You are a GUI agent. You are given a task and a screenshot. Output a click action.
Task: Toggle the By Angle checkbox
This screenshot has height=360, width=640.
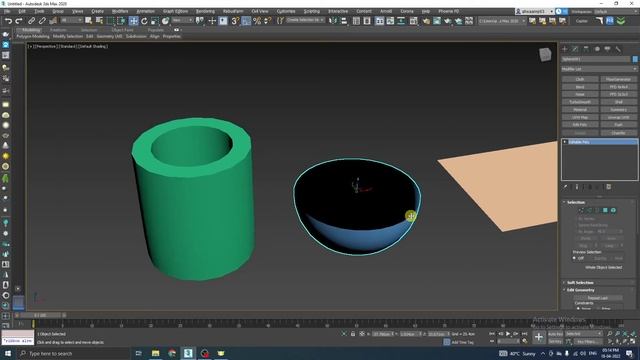pos(575,231)
